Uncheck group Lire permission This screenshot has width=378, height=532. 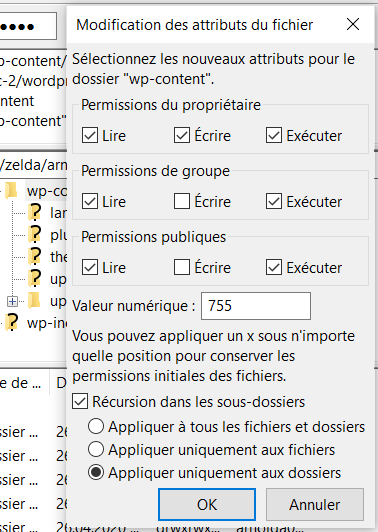tap(90, 201)
